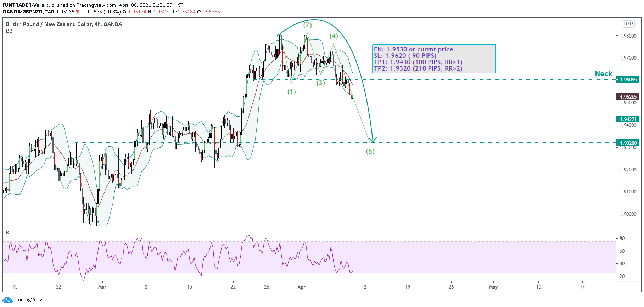Click wave label (1) on the chart
Screen dimensions: 644x307
(291, 92)
